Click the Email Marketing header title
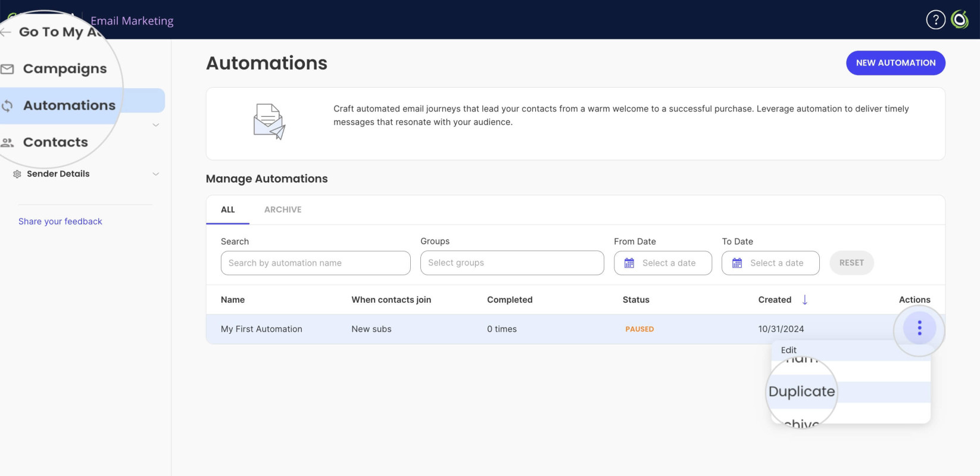This screenshot has width=980, height=476. tap(132, 21)
